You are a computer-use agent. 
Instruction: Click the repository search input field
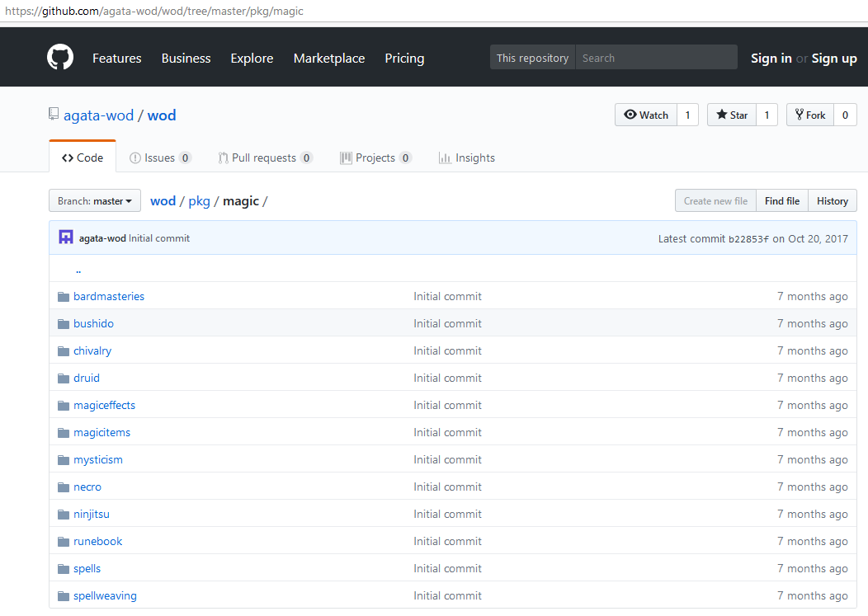point(656,58)
